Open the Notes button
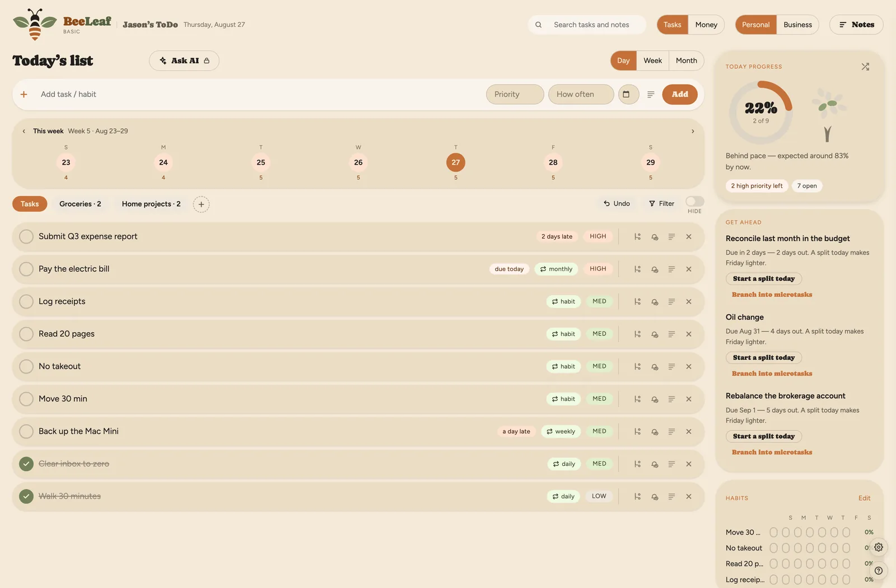896x588 pixels. (856, 25)
